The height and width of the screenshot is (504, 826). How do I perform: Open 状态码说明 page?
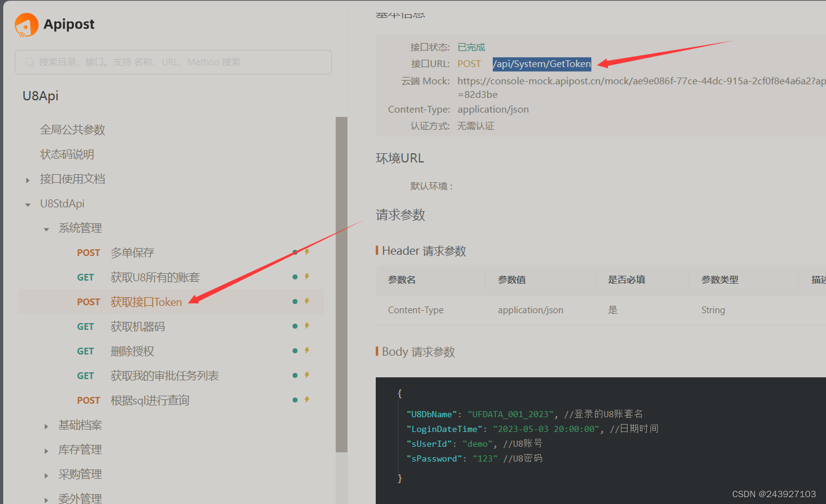tap(67, 154)
